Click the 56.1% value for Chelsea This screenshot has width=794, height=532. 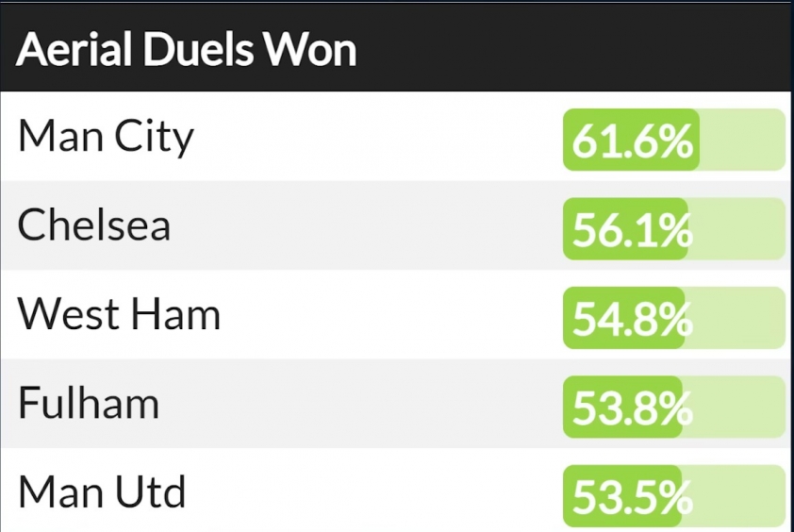pos(632,229)
